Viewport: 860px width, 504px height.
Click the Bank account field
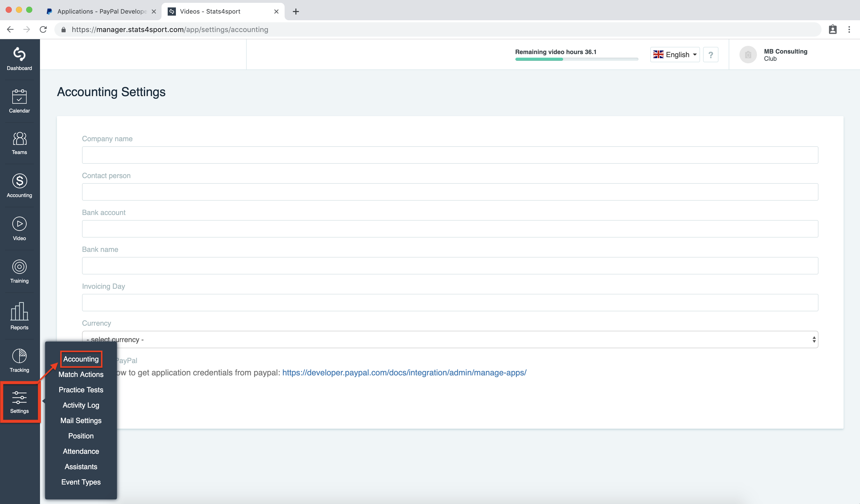pos(450,229)
